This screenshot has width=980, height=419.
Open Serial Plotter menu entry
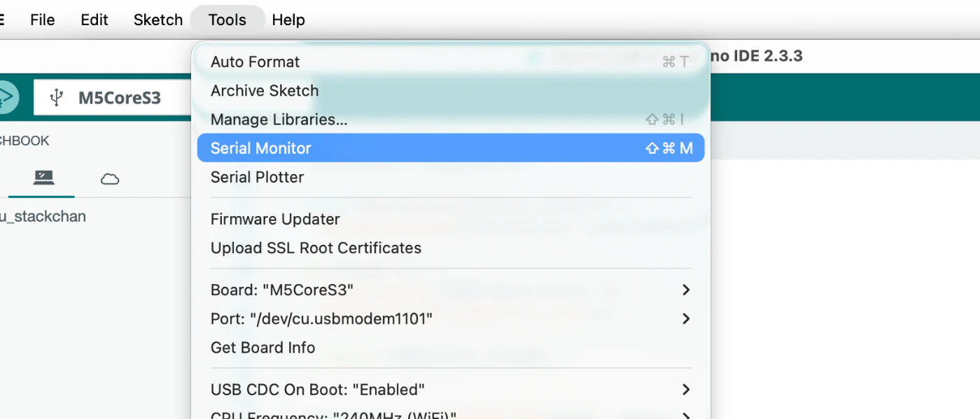[x=451, y=177]
